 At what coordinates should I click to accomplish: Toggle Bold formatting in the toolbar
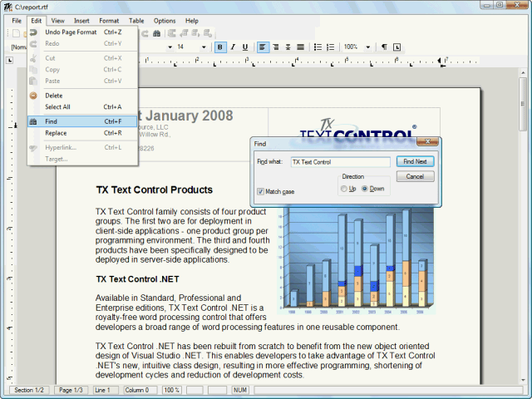click(x=220, y=47)
